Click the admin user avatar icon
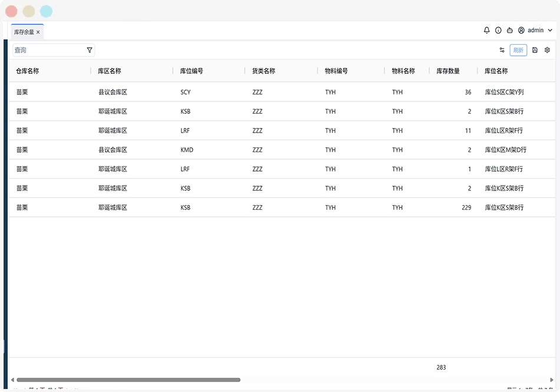Image resolution: width=560 pixels, height=392 pixels. click(521, 30)
